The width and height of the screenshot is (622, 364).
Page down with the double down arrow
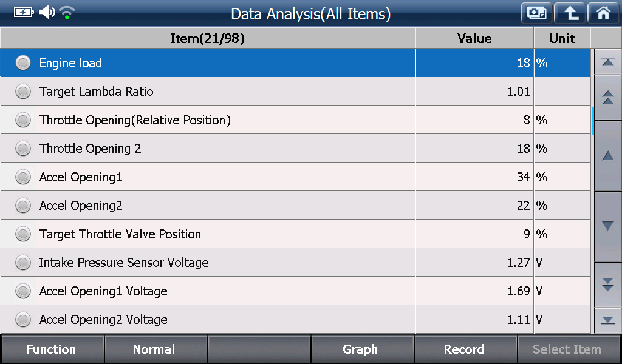pos(607,285)
